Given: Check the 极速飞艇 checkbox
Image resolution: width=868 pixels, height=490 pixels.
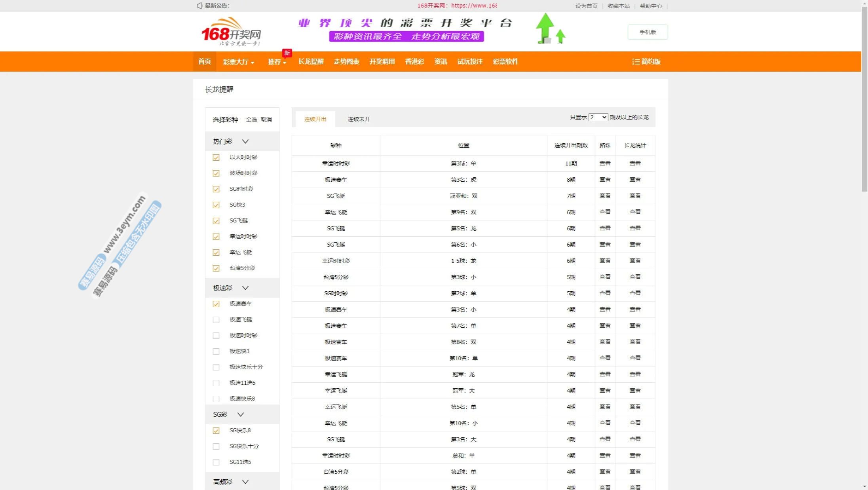Looking at the screenshot, I should (x=216, y=320).
